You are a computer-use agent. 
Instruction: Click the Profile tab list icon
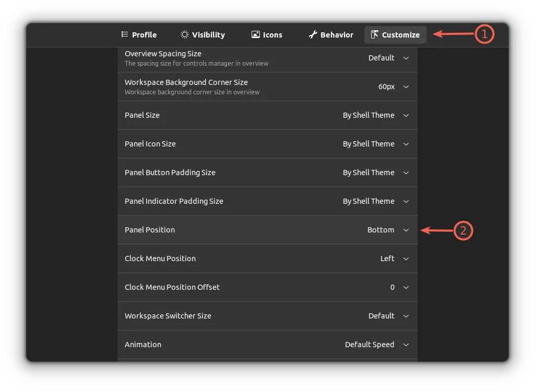124,34
